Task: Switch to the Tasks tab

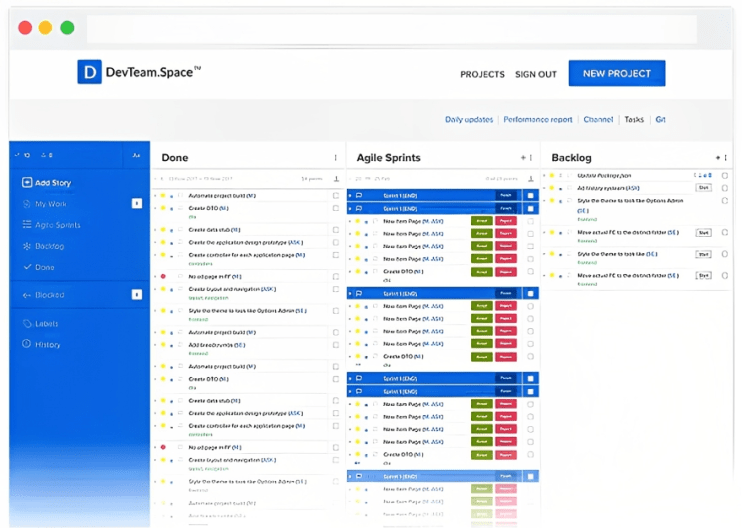Action: pyautogui.click(x=634, y=119)
